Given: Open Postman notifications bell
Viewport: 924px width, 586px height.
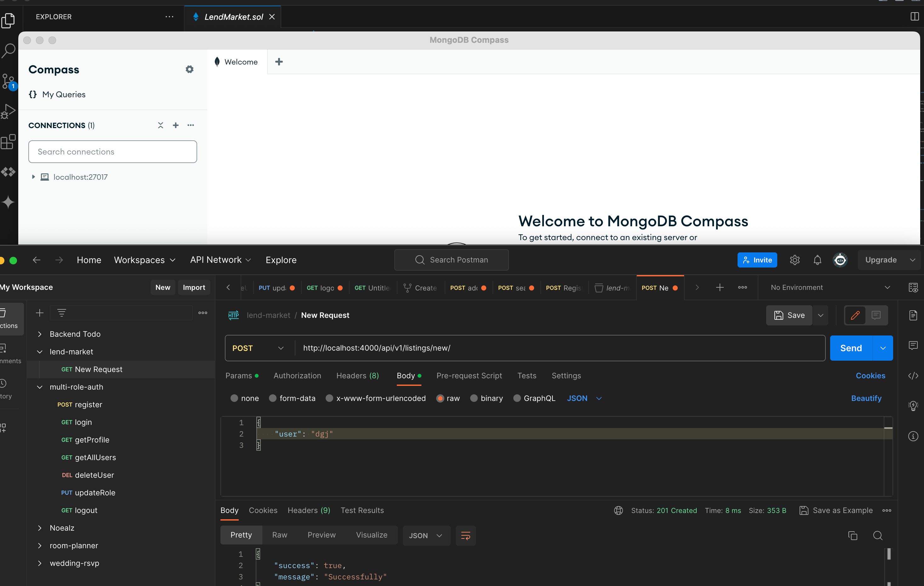Looking at the screenshot, I should (817, 260).
